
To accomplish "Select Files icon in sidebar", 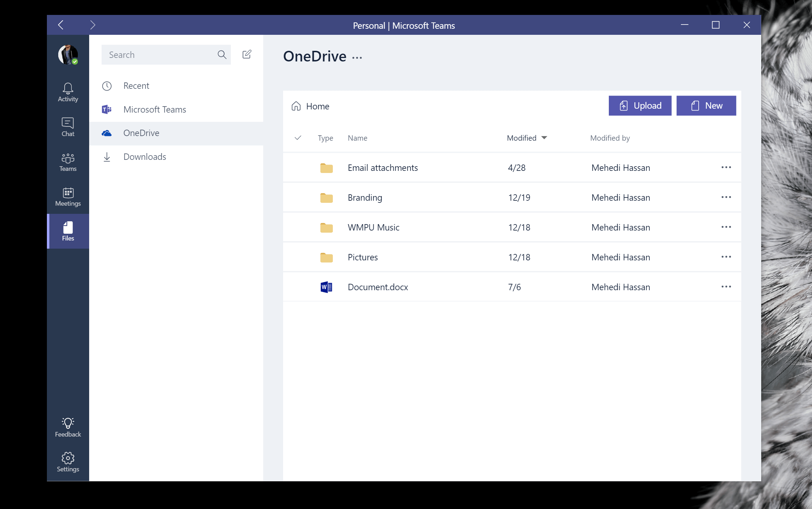I will pyautogui.click(x=68, y=231).
